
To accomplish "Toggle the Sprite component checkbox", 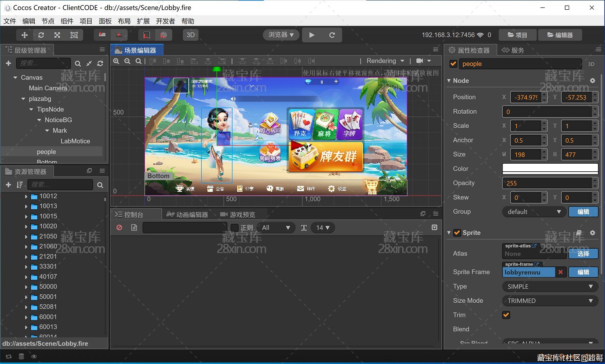I will (457, 233).
